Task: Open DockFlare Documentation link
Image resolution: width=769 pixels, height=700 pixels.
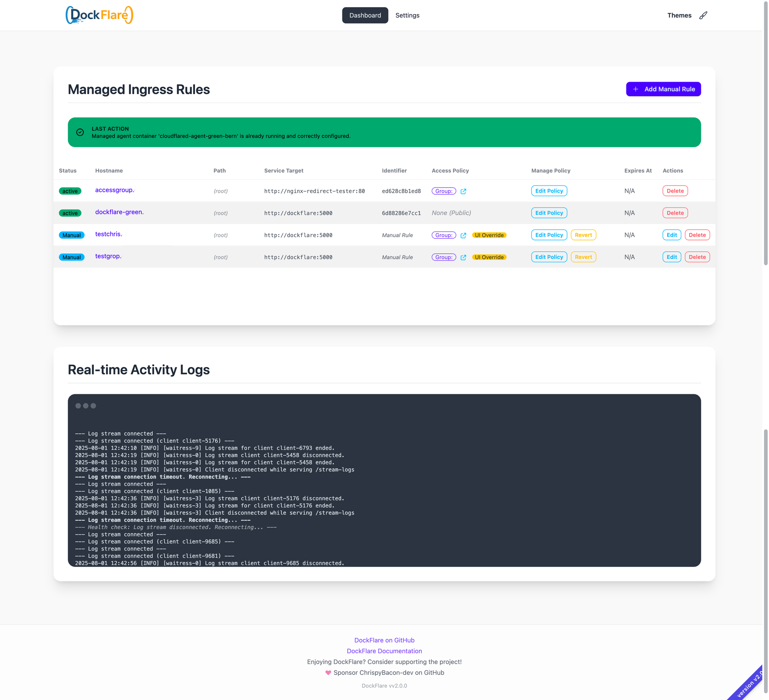Action: point(384,651)
